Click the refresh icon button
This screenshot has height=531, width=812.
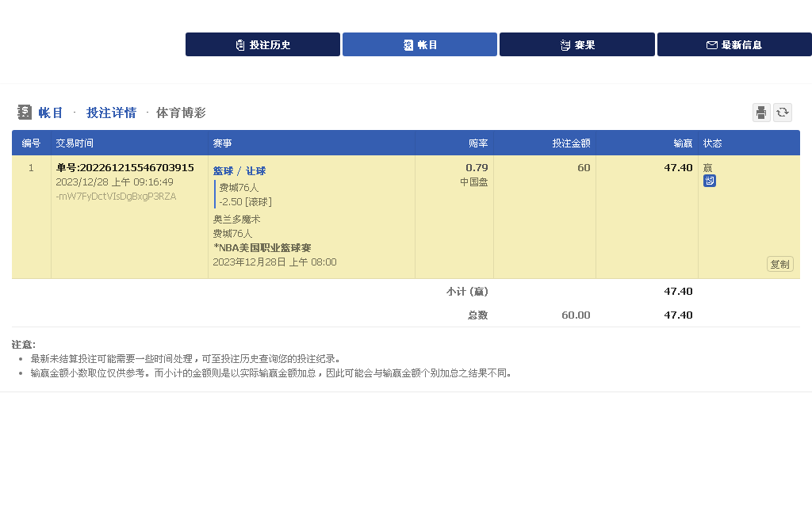tap(783, 113)
